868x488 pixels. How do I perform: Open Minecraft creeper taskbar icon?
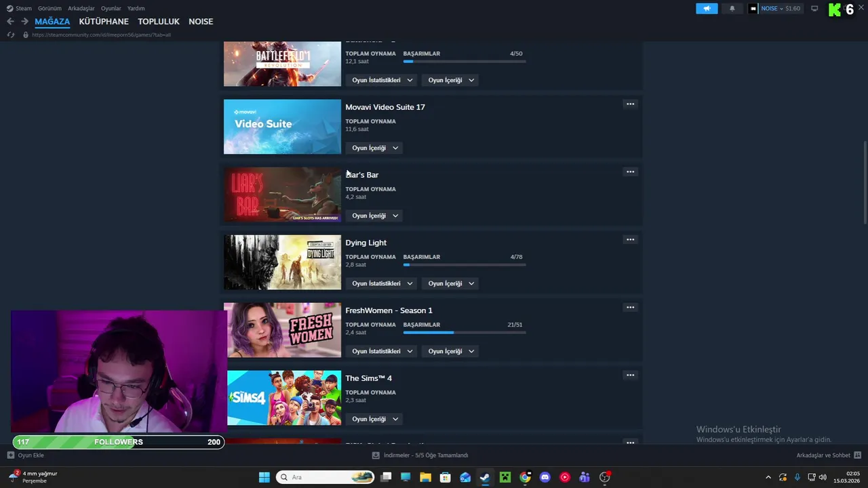click(x=505, y=477)
